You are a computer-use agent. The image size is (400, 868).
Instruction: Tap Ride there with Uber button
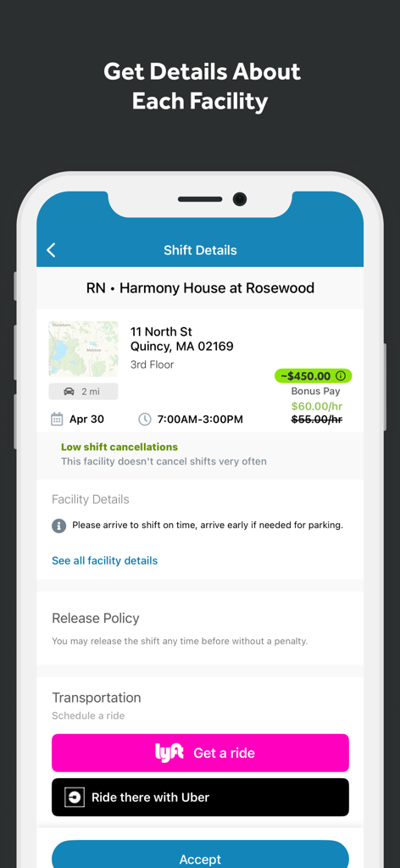click(x=200, y=797)
